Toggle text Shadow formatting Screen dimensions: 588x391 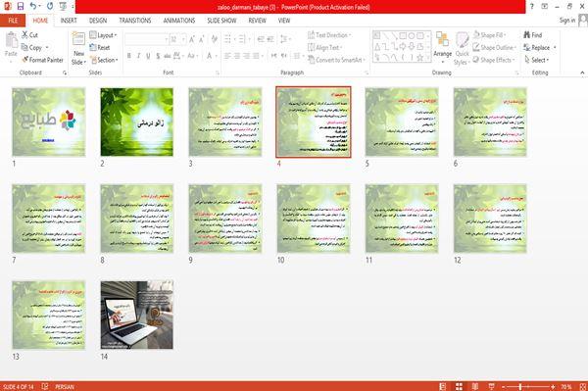click(x=158, y=56)
